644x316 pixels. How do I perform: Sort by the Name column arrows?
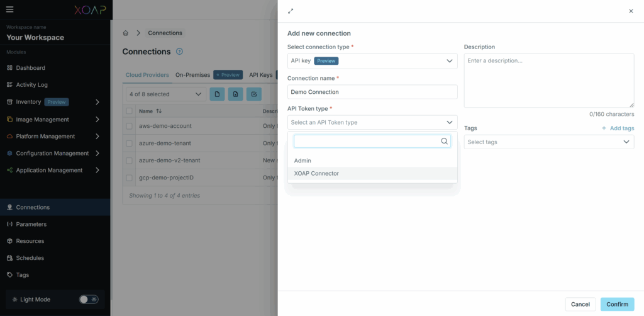[x=159, y=111]
